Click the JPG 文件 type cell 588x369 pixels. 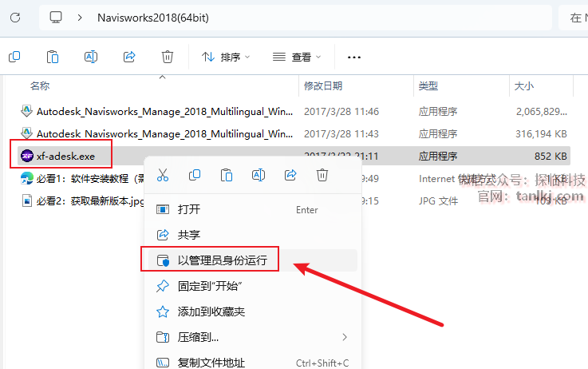point(438,200)
